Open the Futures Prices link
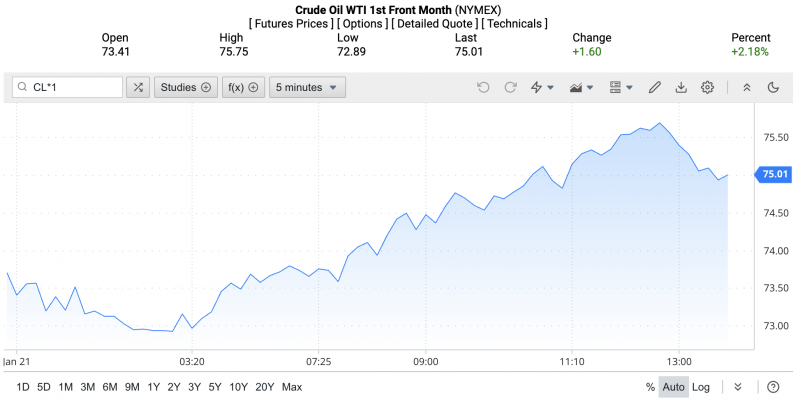 click(290, 23)
